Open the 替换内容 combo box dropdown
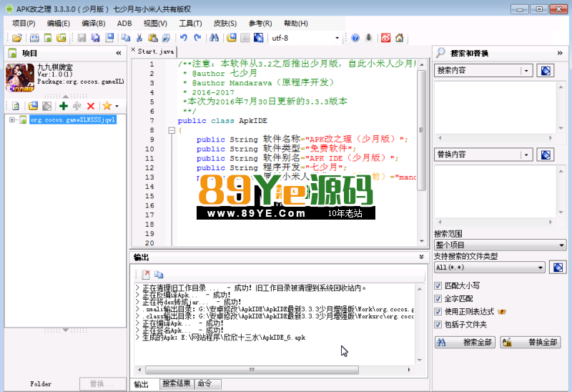The width and height of the screenshot is (572, 392). click(x=526, y=155)
